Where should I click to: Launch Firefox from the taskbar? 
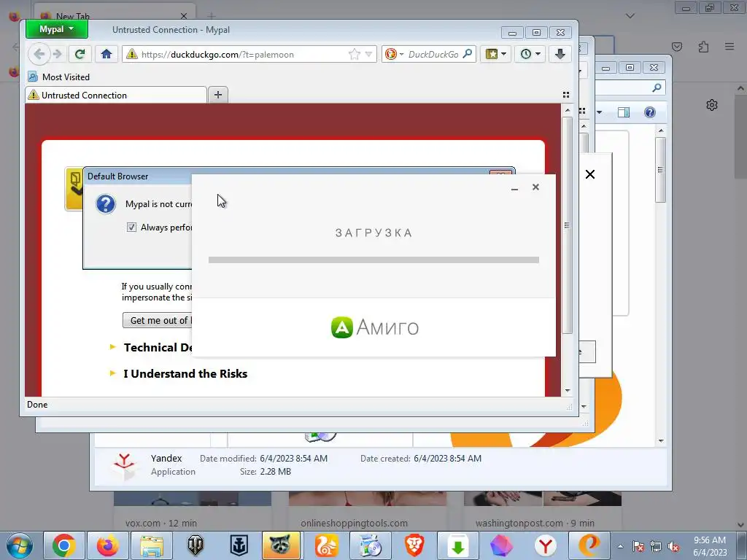(108, 545)
